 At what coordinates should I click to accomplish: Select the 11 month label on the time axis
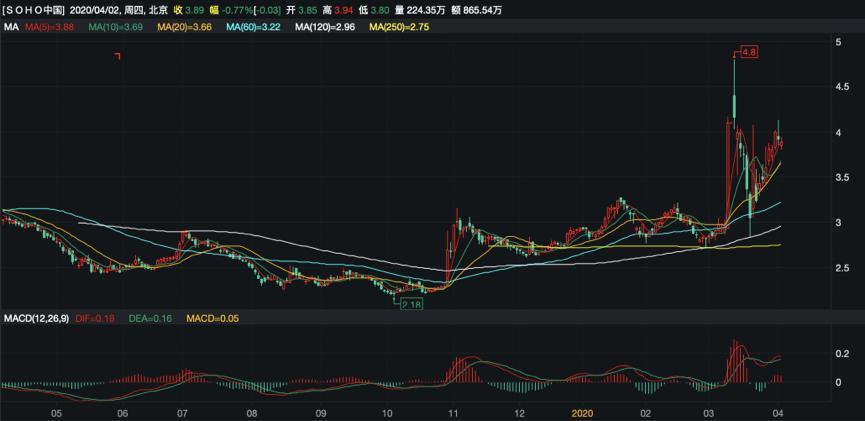pos(453,411)
